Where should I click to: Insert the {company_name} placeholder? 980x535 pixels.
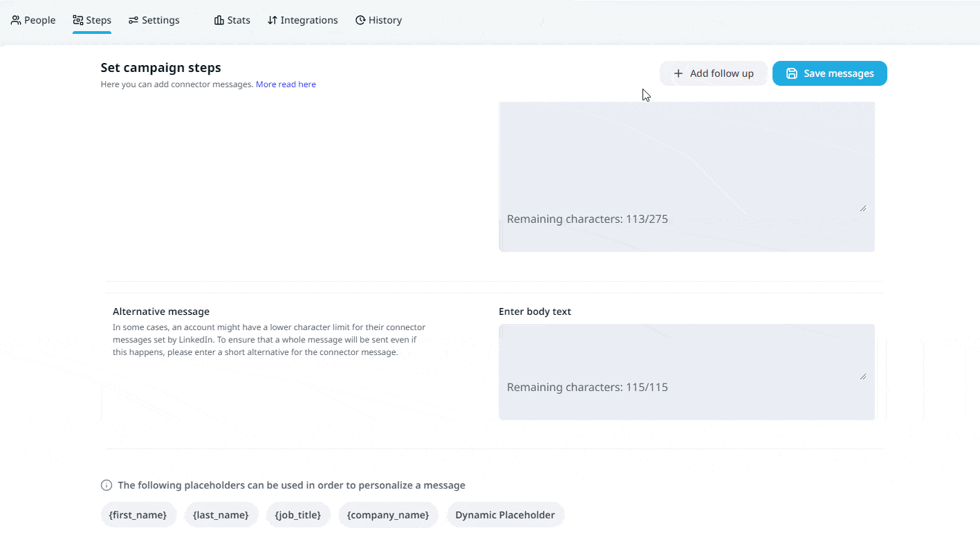click(x=388, y=515)
